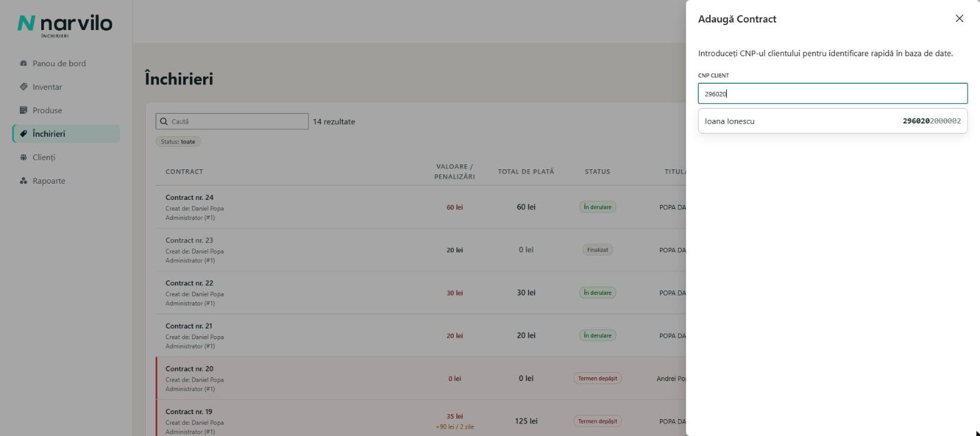
Task: Open the Status: toate filter chip
Action: tap(178, 142)
